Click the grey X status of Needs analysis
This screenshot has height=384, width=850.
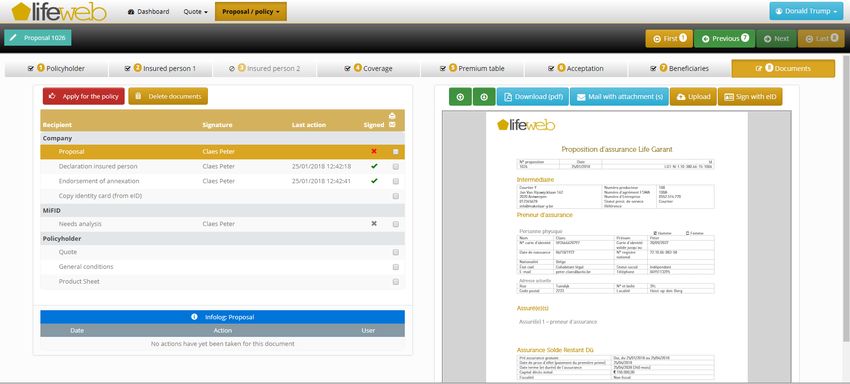click(374, 223)
